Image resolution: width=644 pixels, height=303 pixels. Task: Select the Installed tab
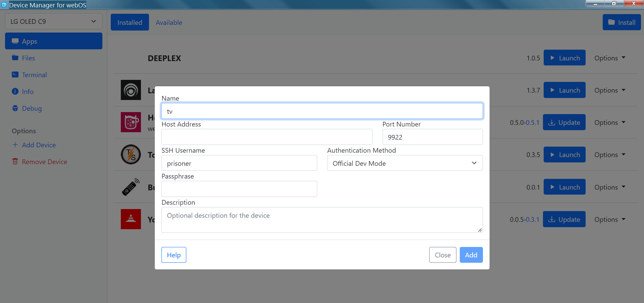point(130,22)
